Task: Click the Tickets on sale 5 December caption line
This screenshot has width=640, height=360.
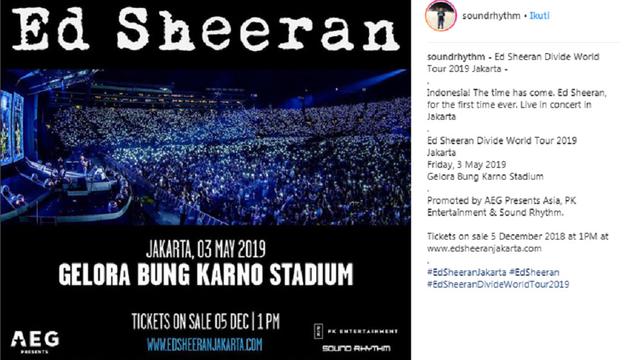Action: [518, 236]
